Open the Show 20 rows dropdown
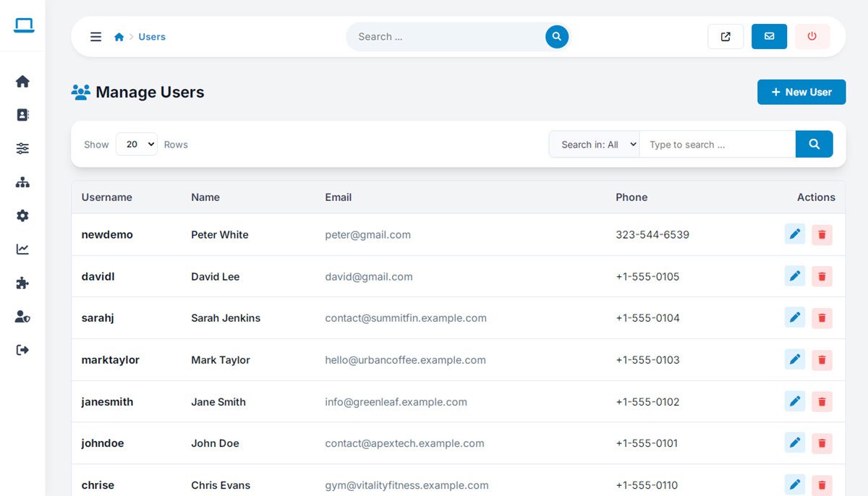868x496 pixels. pos(137,145)
